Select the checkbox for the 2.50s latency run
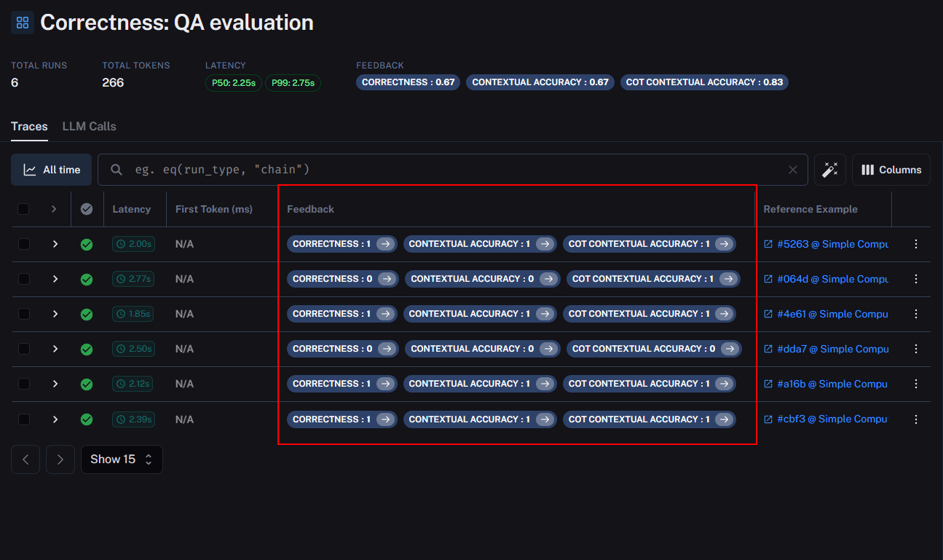The width and height of the screenshot is (943, 560). click(23, 349)
